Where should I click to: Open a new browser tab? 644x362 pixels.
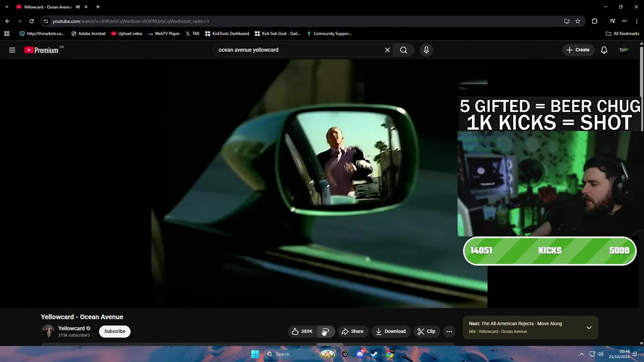(x=98, y=7)
